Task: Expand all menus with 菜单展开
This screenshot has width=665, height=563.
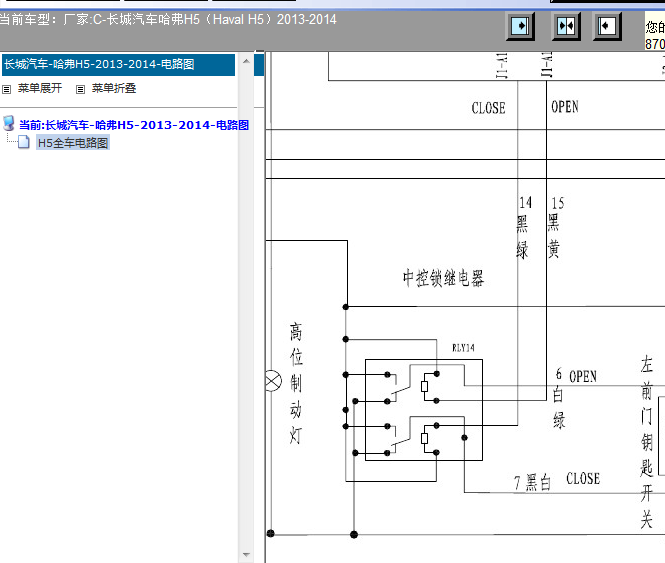Action: pyautogui.click(x=40, y=88)
